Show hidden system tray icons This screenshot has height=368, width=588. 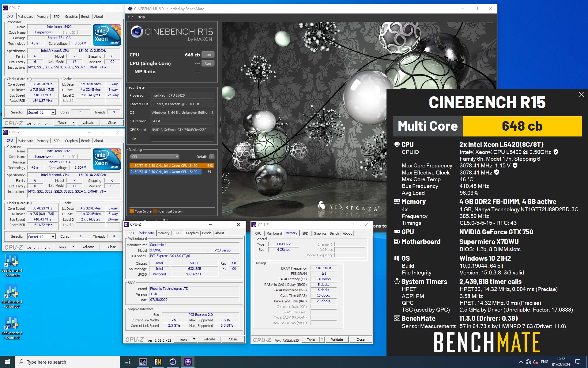point(521,362)
